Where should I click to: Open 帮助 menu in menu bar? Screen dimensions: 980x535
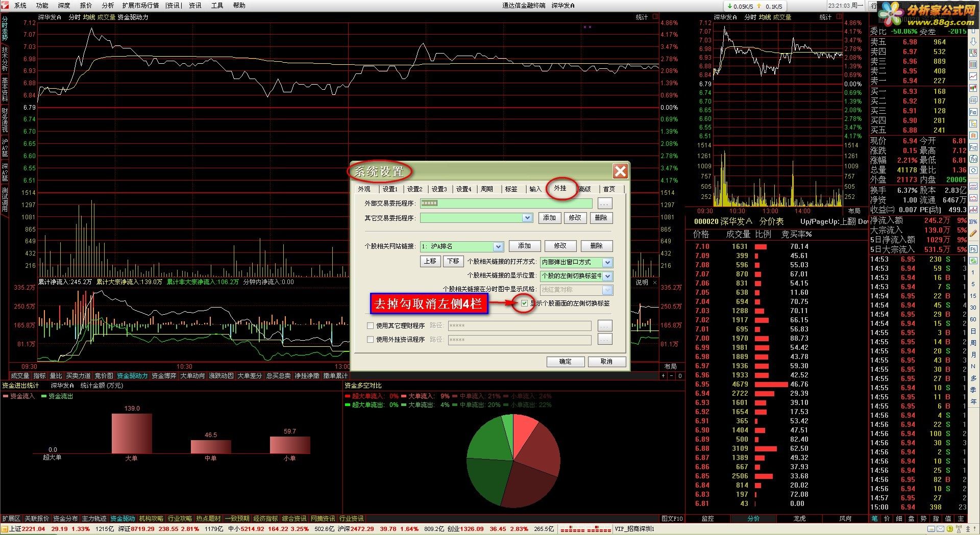pos(239,6)
